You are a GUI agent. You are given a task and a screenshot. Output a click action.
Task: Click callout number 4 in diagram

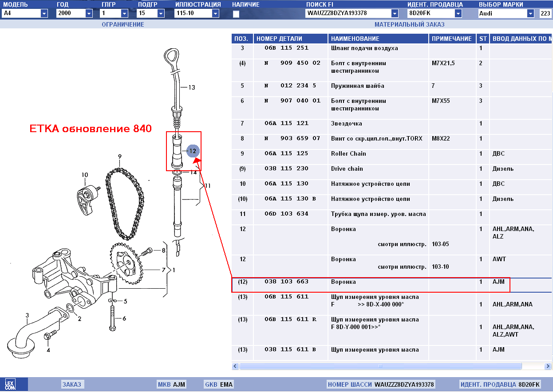tap(48, 350)
